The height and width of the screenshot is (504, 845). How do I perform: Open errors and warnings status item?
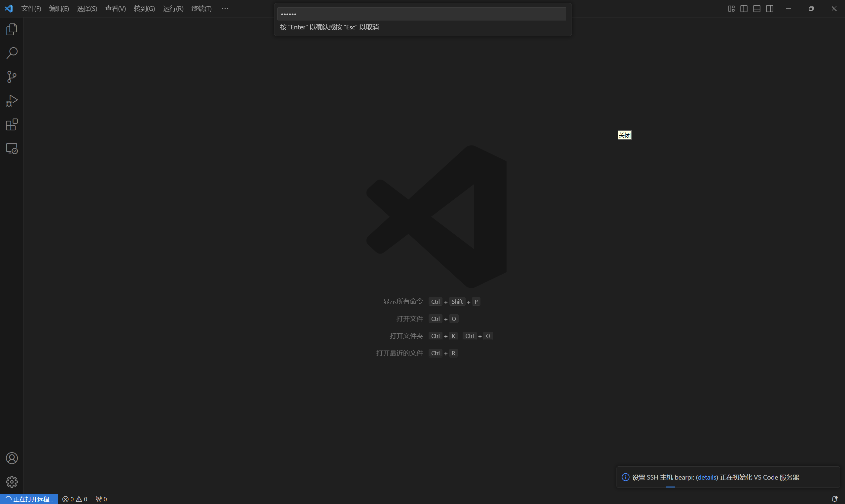click(75, 499)
